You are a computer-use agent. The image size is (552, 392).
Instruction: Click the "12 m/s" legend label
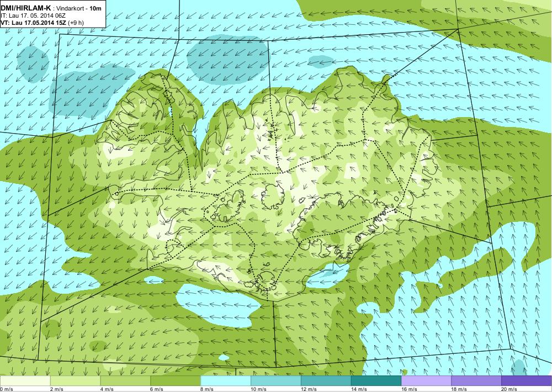(x=309, y=389)
